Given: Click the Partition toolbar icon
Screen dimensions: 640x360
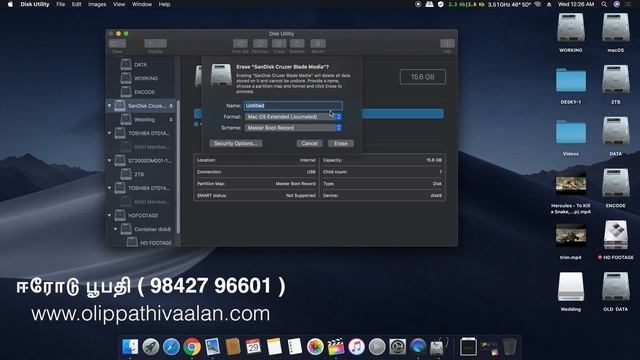Looking at the screenshot, I should [x=260, y=43].
